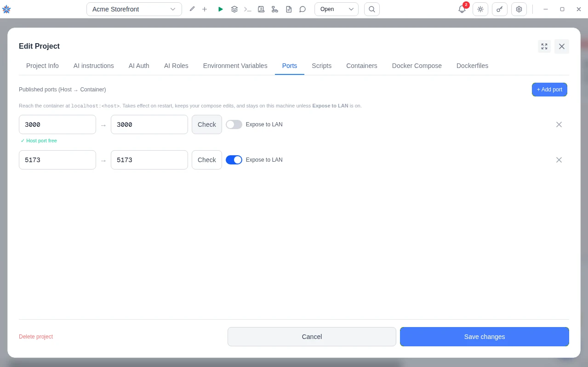This screenshot has width=588, height=367.
Task: Enable Expose to LAN for port 3000
Action: pos(234,124)
